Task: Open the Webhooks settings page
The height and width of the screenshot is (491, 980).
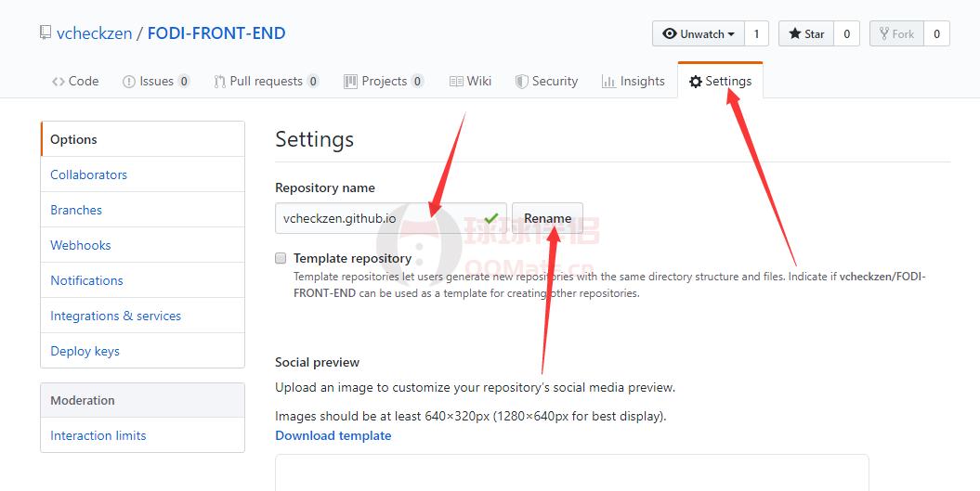Action: pyautogui.click(x=81, y=245)
